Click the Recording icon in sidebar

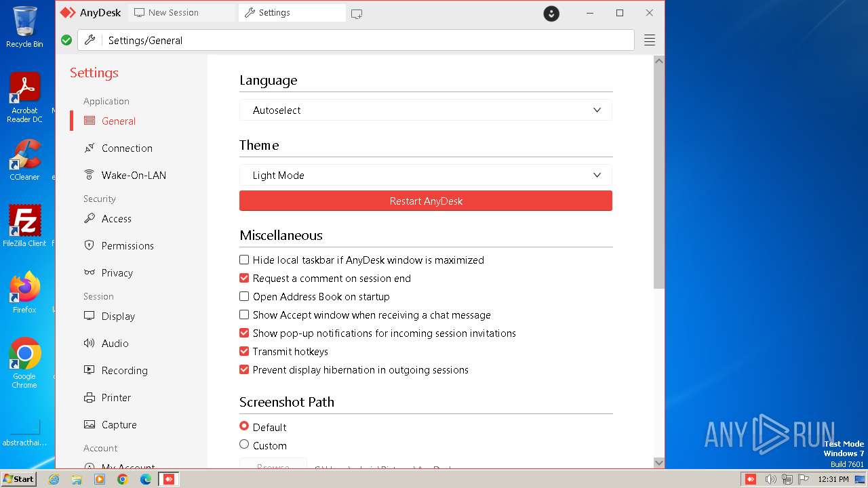(x=89, y=371)
